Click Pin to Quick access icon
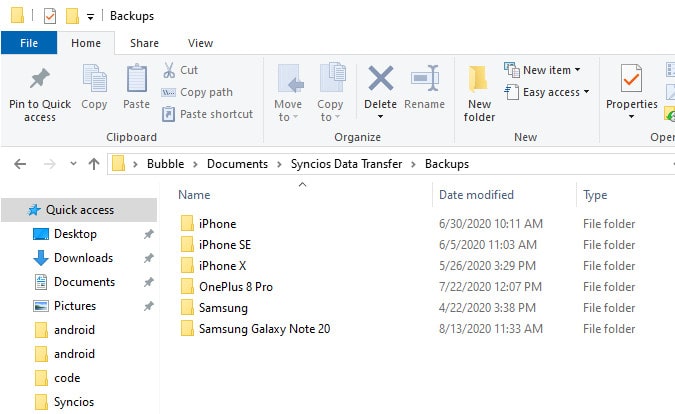Image resolution: width=675 pixels, height=414 pixels. pos(40,78)
